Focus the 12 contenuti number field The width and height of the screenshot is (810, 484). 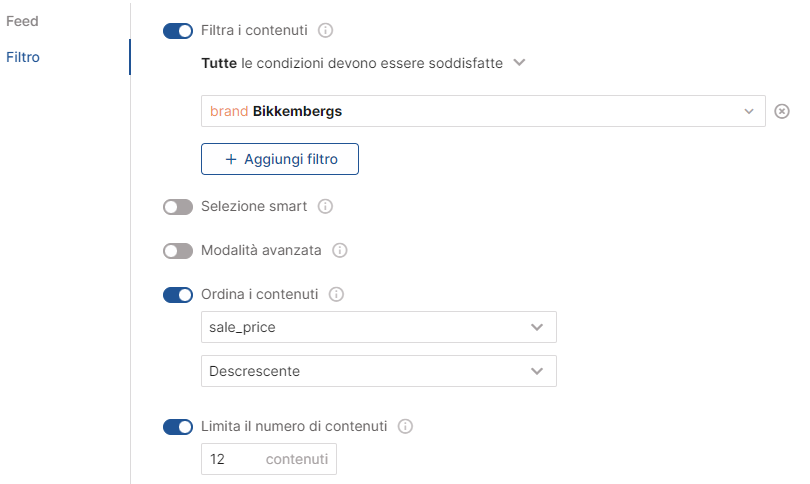(x=269, y=459)
